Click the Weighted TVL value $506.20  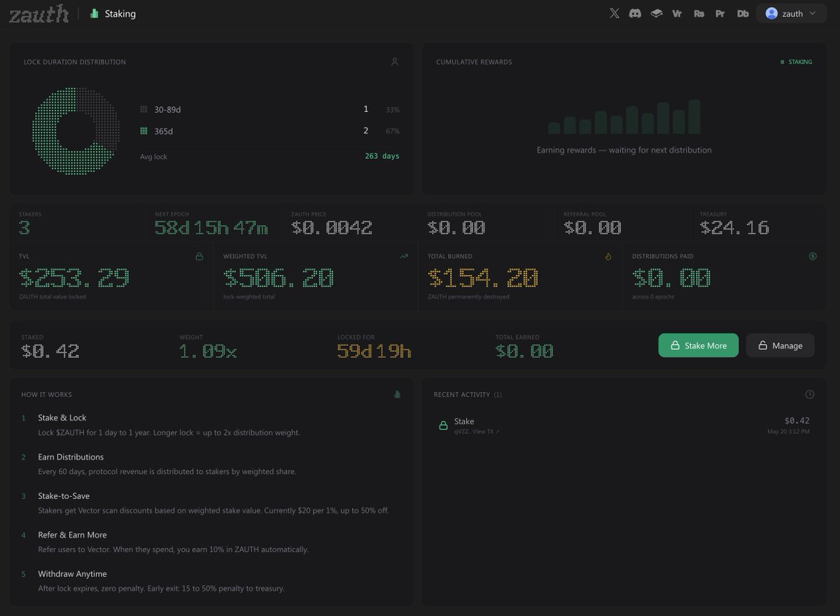click(279, 279)
